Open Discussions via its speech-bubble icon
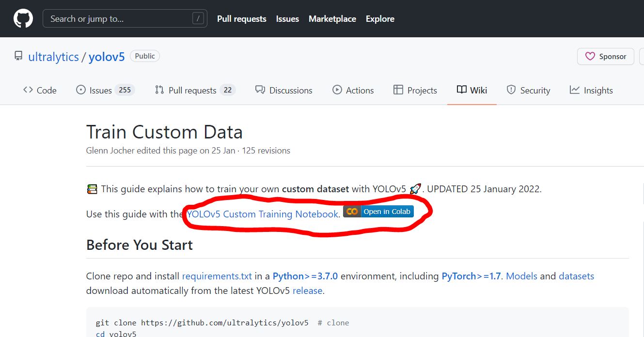Screen dimensions: 644x337 click(260, 90)
